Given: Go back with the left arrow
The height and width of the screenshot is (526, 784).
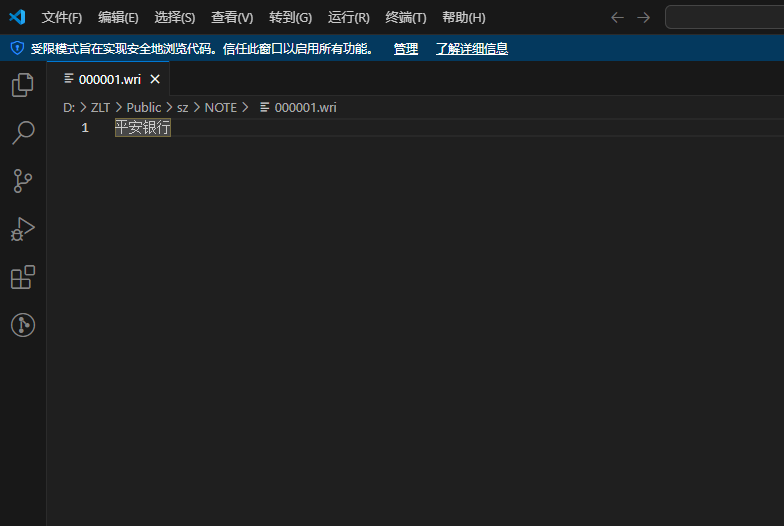Looking at the screenshot, I should (x=617, y=17).
